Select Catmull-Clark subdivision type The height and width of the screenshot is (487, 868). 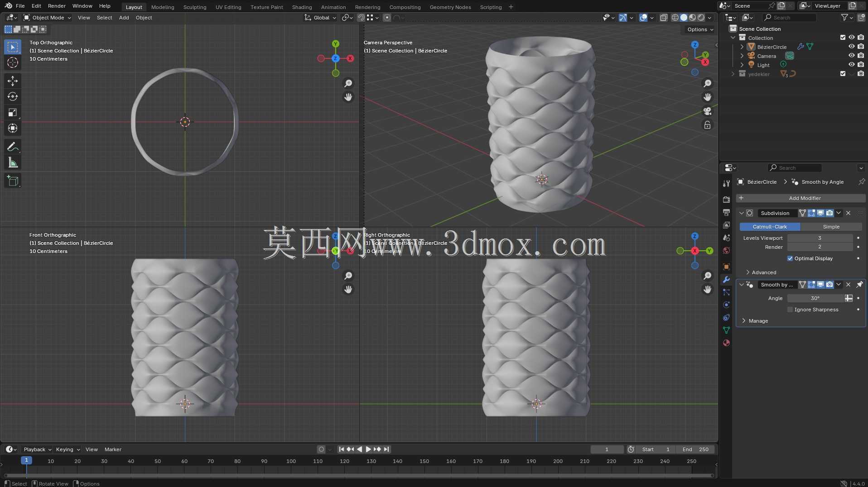(770, 227)
